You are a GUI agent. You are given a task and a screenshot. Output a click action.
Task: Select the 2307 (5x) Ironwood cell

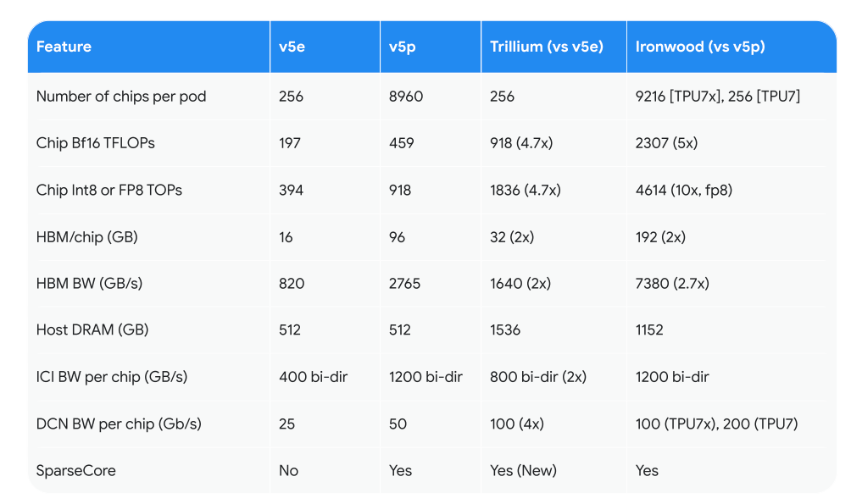pos(666,143)
